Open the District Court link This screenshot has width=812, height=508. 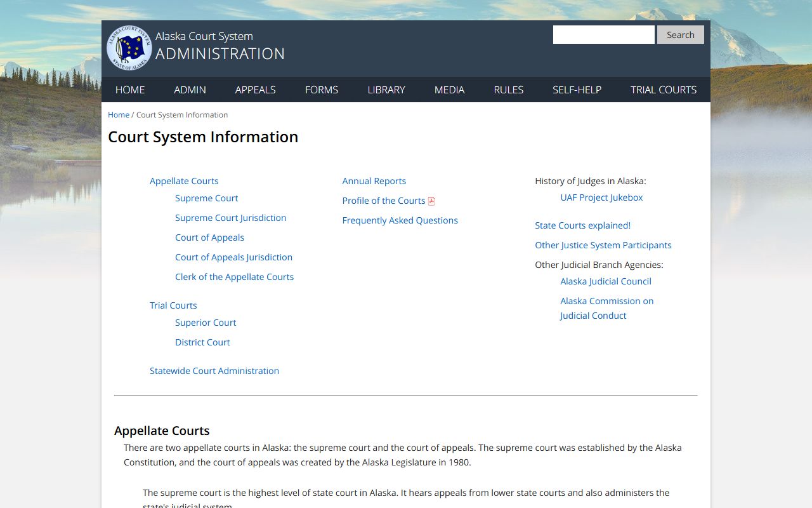click(x=203, y=342)
